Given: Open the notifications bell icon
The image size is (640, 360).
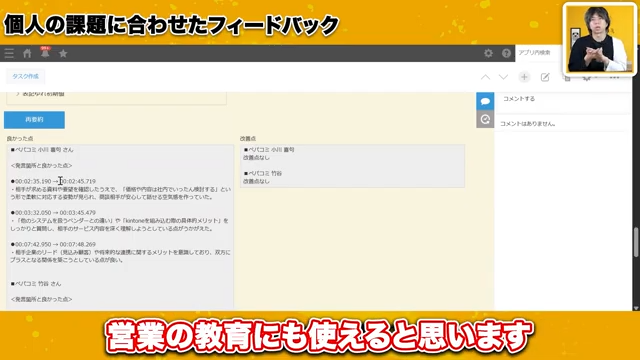Looking at the screenshot, I should [x=45, y=52].
